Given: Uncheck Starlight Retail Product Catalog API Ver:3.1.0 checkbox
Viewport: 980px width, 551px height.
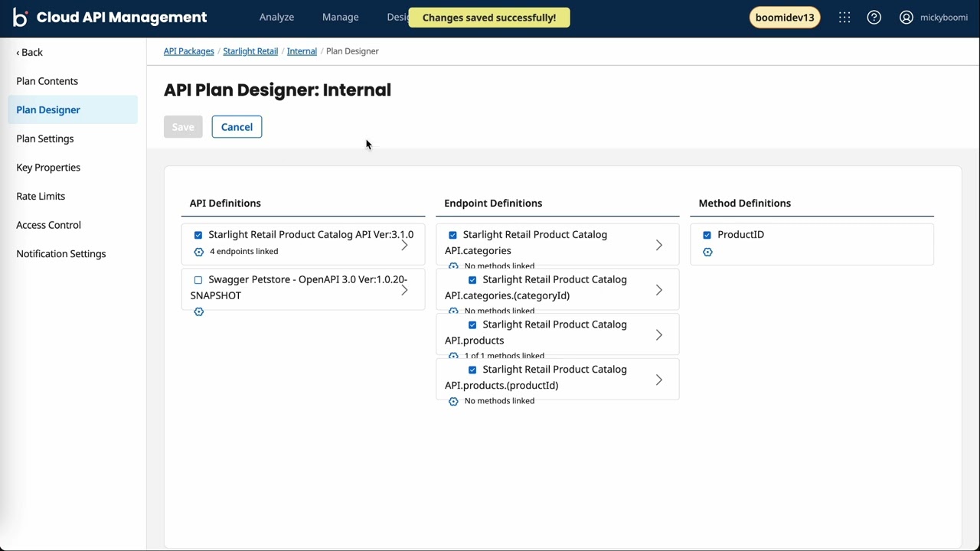Looking at the screenshot, I should click(x=198, y=235).
